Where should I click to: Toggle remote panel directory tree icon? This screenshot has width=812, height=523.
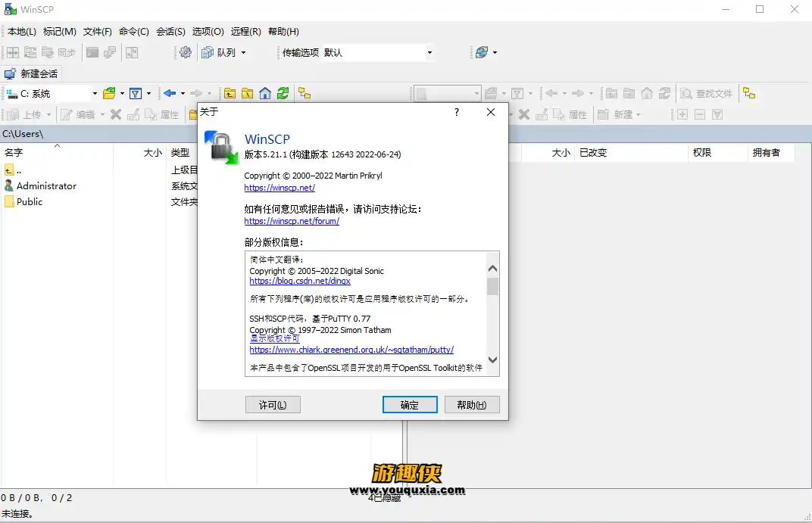click(749, 94)
